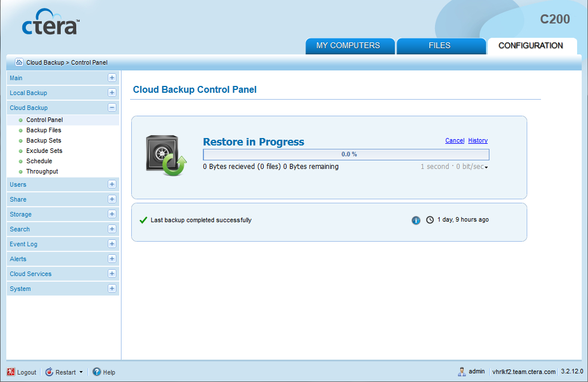Click the Restart icon in the footer
588x382 pixels.
(x=49, y=372)
